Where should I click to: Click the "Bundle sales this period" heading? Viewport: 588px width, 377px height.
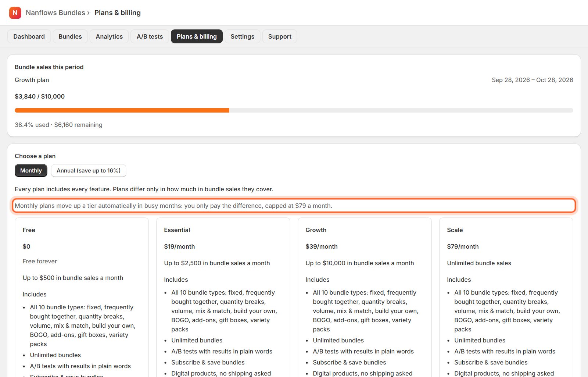[x=49, y=67]
